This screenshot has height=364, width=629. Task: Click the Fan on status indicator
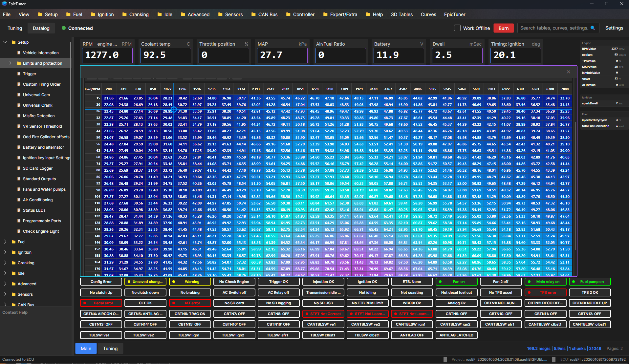[x=456, y=282]
